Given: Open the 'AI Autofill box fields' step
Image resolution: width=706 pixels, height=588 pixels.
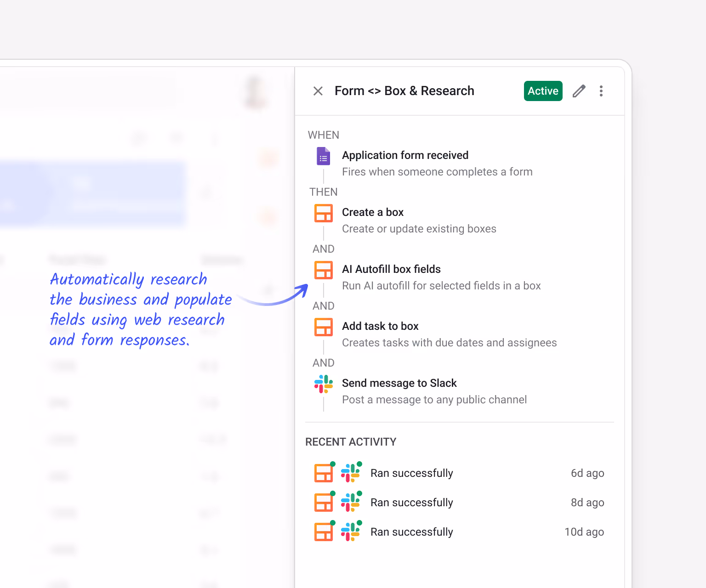Looking at the screenshot, I should tap(391, 269).
